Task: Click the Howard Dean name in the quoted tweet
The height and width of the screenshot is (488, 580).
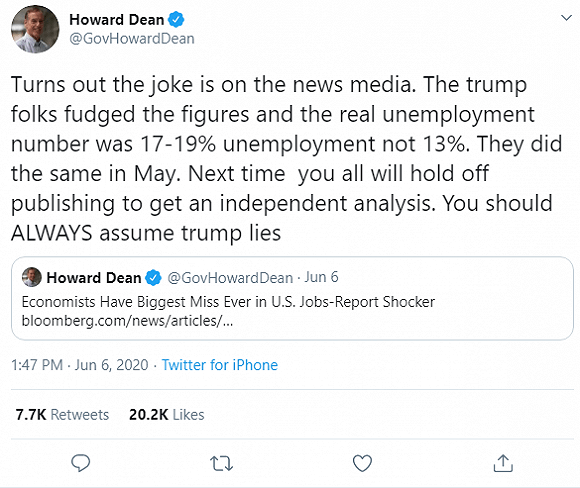Action: click(94, 278)
